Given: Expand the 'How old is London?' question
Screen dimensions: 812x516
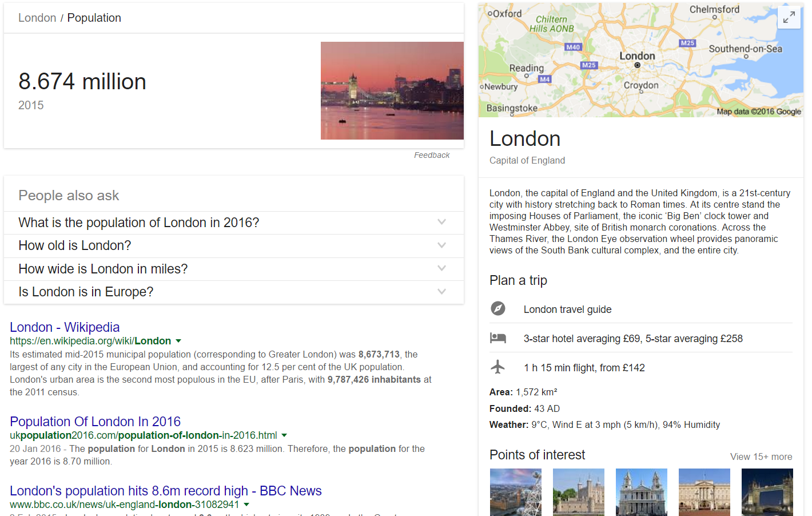Looking at the screenshot, I should click(x=234, y=245).
